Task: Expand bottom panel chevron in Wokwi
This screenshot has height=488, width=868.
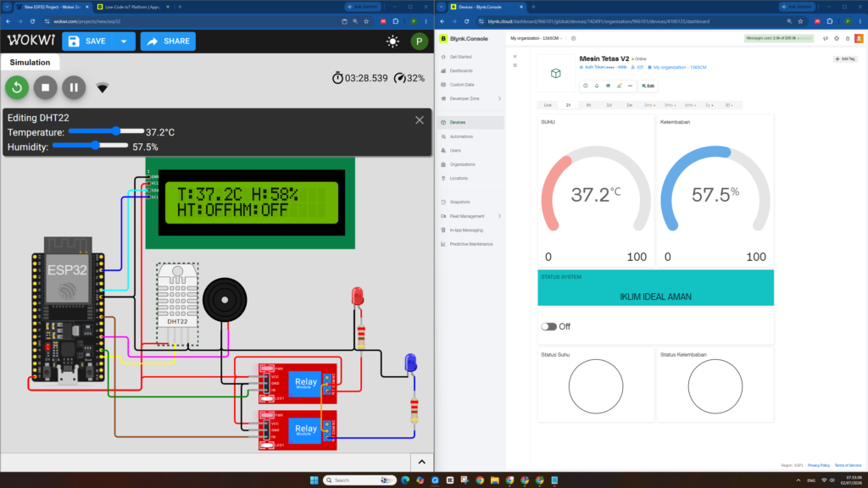Action: coord(422,462)
